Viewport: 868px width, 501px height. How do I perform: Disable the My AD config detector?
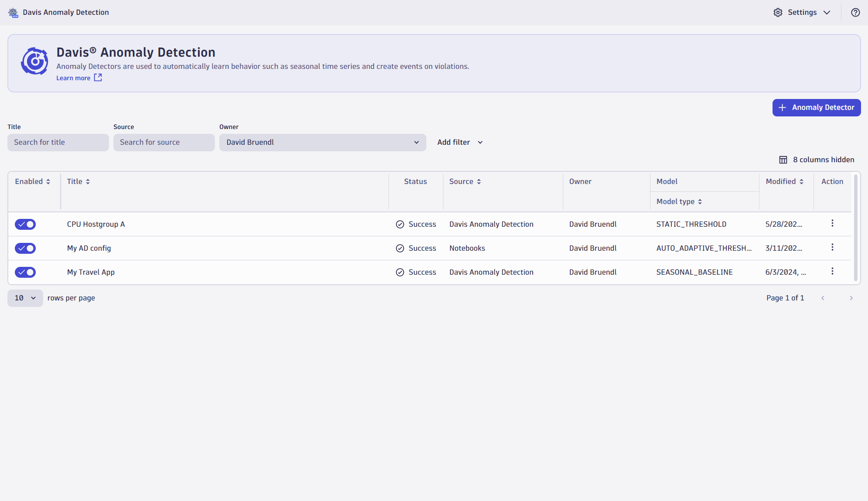[x=25, y=249]
